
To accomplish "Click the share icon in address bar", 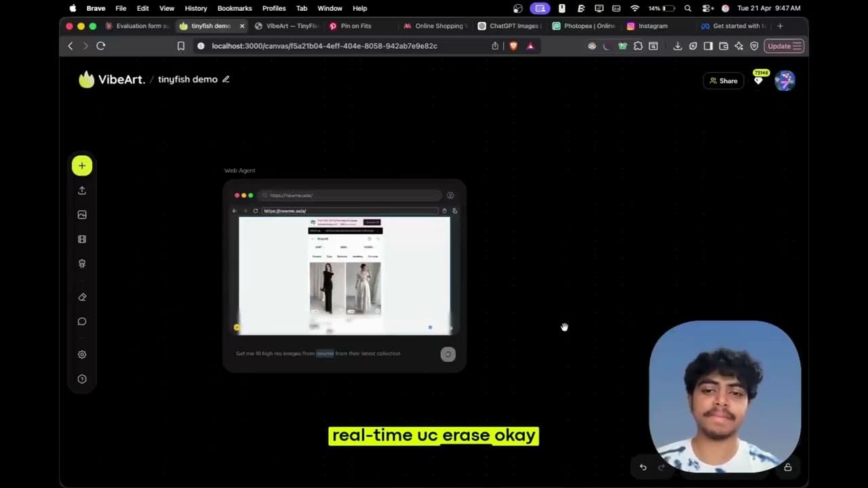I will 495,46.
